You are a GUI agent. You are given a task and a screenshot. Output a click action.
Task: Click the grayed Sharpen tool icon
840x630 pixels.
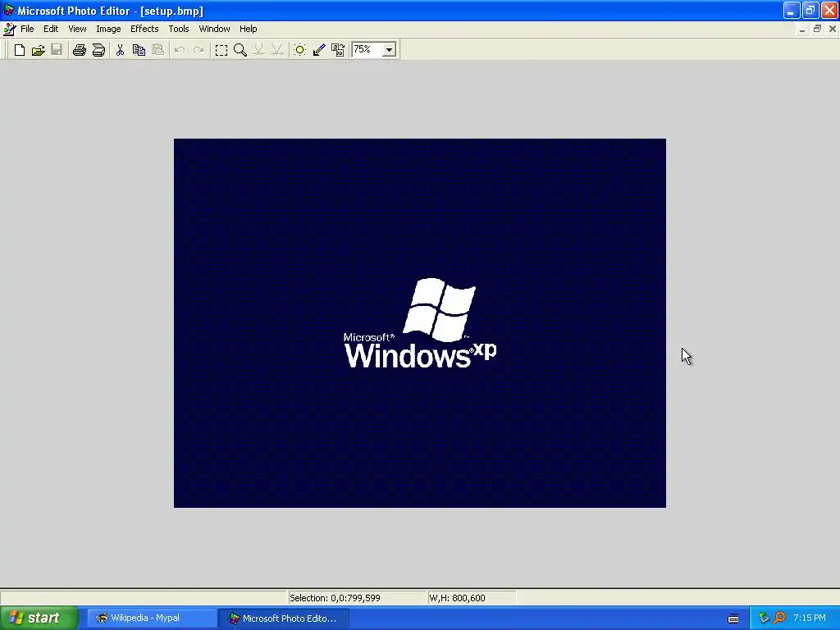[x=277, y=50]
